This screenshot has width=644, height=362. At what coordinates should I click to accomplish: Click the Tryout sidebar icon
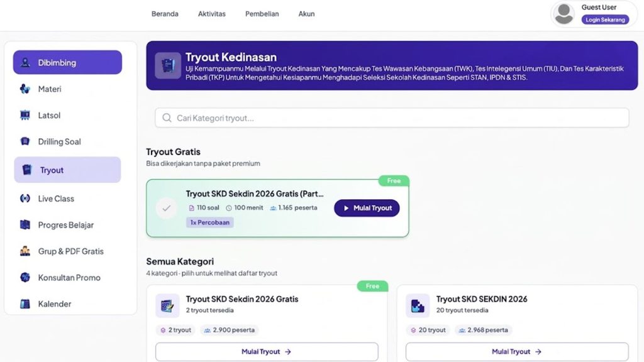click(27, 170)
